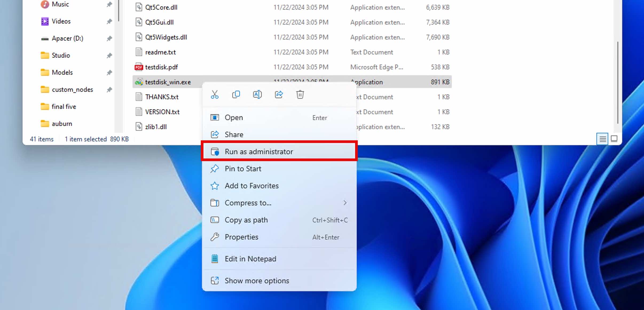Click Pin to Start option
The width and height of the screenshot is (644, 310).
coord(243,168)
